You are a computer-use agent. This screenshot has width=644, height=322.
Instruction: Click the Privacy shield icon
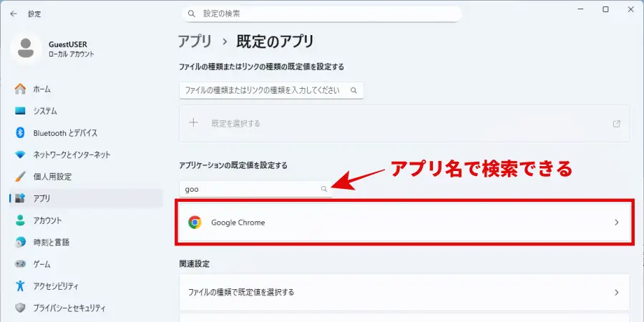coord(20,308)
